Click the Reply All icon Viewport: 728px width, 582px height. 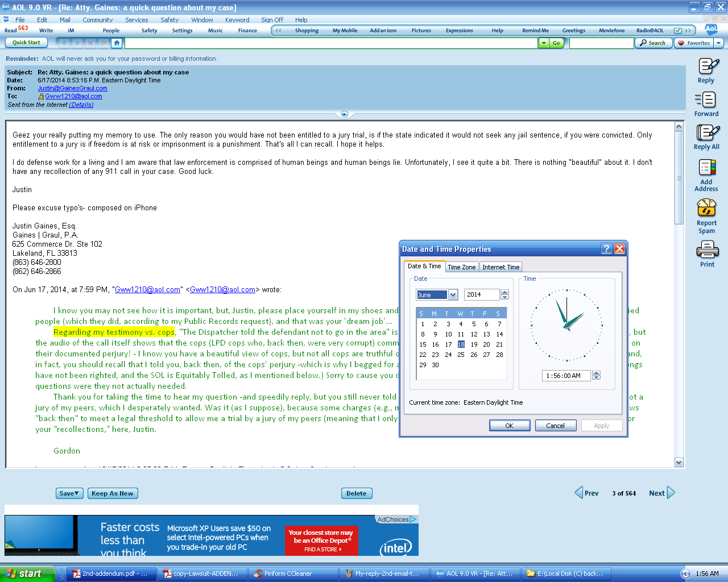[707, 133]
